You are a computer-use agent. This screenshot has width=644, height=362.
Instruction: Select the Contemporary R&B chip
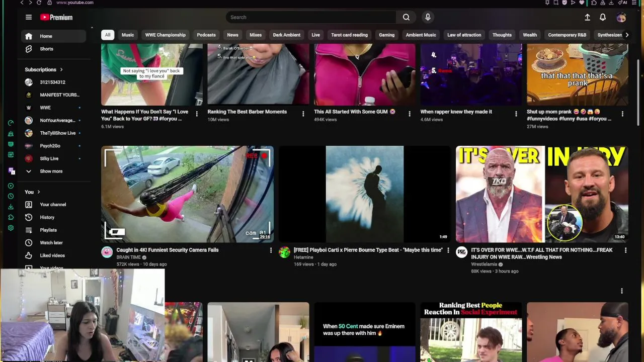pos(567,35)
